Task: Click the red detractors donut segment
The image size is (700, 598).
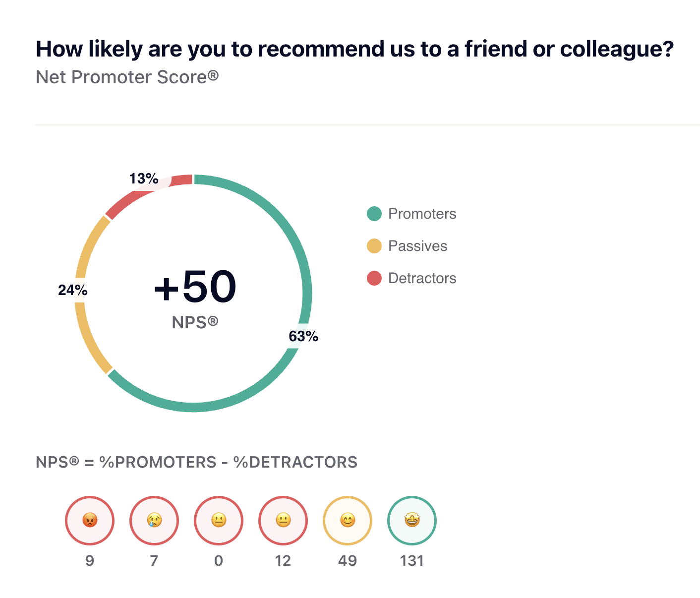Action: point(121,203)
